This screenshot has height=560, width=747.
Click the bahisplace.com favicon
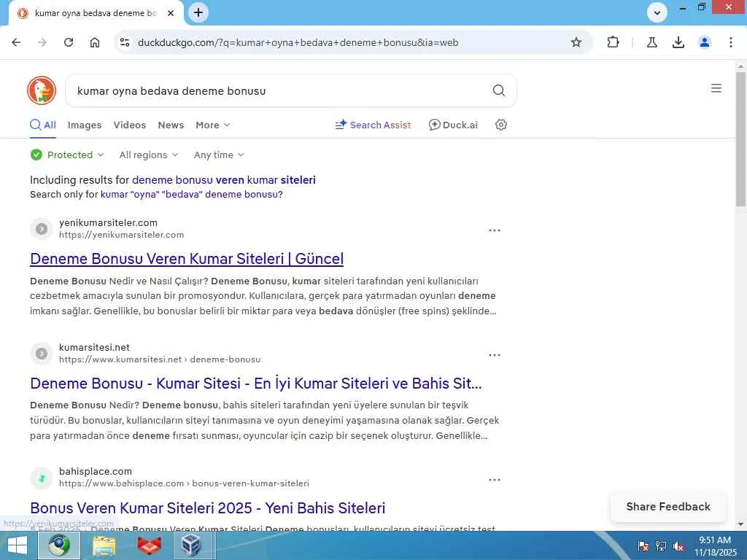[42, 478]
